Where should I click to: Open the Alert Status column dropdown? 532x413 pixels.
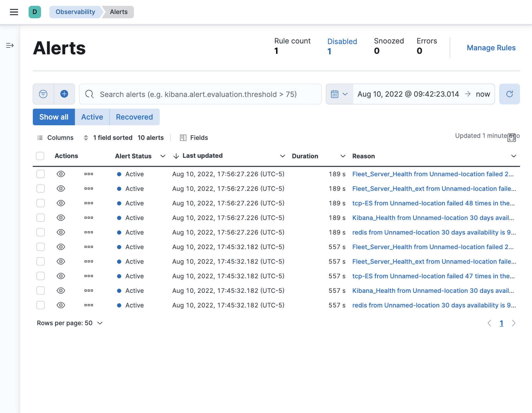coord(163,156)
